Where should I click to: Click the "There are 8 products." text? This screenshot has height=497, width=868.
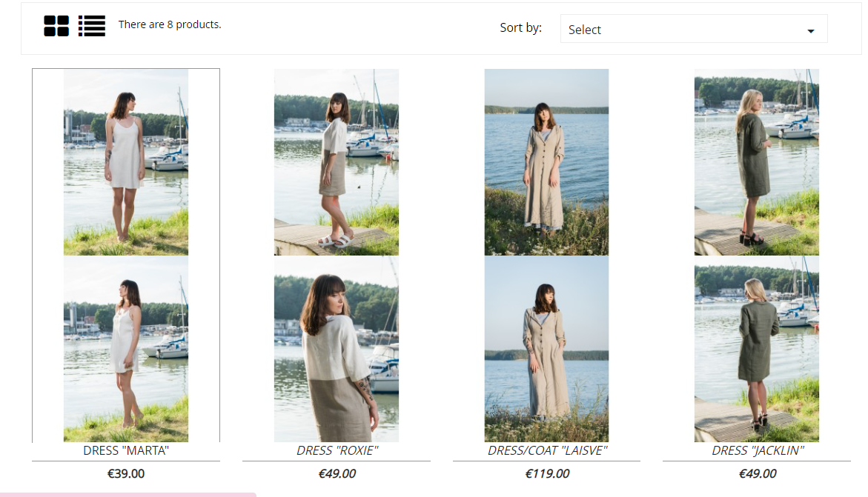coord(170,24)
